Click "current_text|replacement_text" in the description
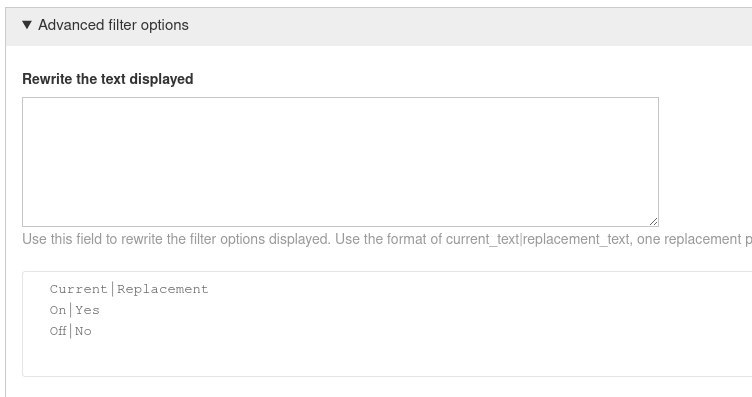The height and width of the screenshot is (397, 752). coord(537,239)
